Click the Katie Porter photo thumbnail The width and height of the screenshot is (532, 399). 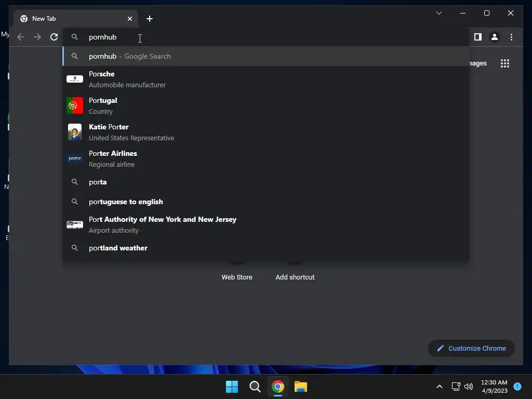point(75,132)
